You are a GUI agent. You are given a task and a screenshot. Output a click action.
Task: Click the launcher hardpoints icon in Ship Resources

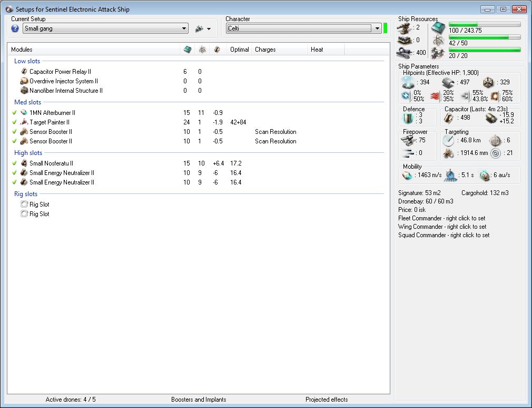[405, 41]
